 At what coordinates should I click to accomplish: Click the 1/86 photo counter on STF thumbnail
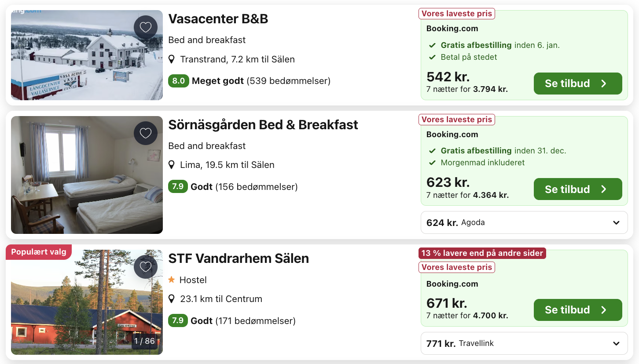[x=144, y=341]
